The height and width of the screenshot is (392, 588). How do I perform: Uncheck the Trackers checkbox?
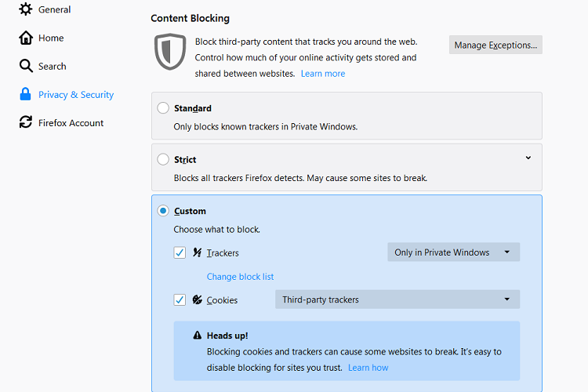coord(180,252)
